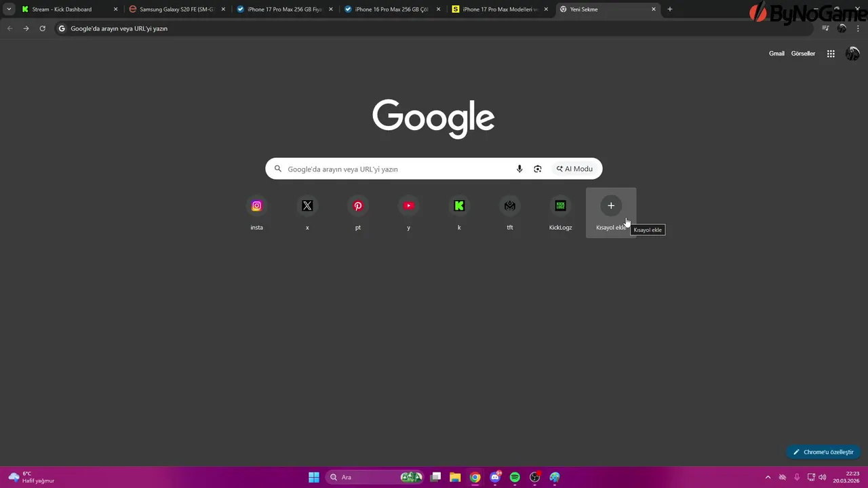The height and width of the screenshot is (488, 868).
Task: Open the media controls toolbar icon
Action: click(x=825, y=28)
